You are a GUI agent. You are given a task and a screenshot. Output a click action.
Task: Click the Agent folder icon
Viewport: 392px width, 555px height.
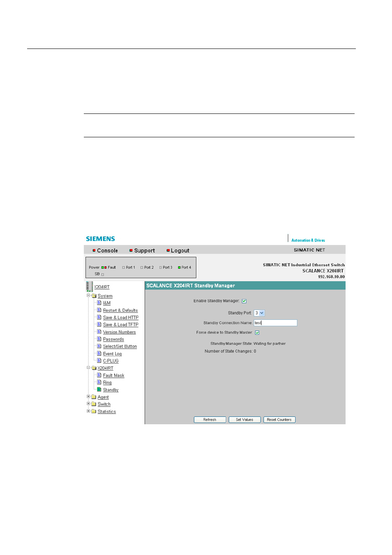click(x=94, y=397)
